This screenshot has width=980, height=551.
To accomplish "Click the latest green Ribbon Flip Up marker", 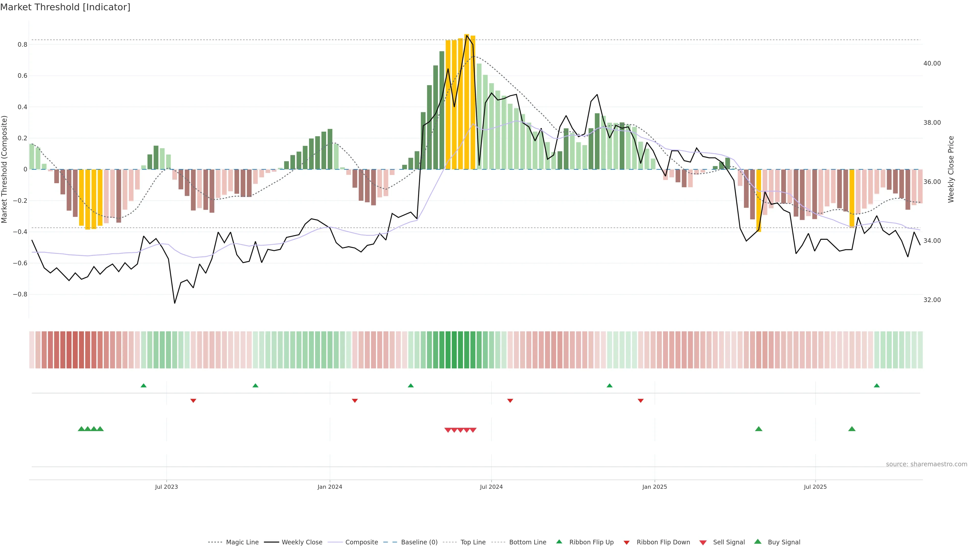I will coord(877,386).
